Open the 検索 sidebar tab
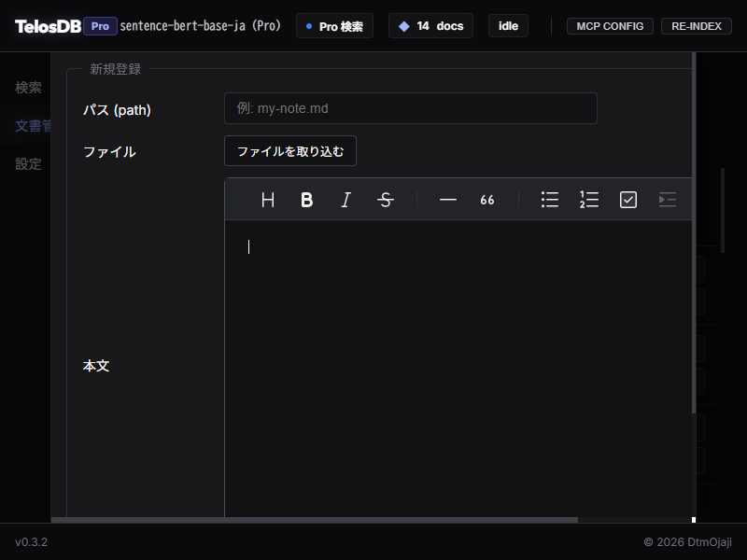The height and width of the screenshot is (560, 747). point(28,88)
